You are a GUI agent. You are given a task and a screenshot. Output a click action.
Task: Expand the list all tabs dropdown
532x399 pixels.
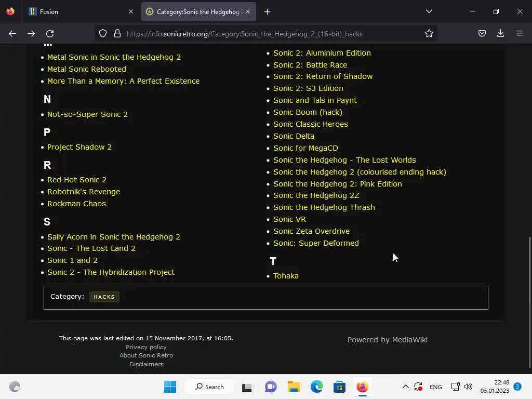(x=429, y=11)
